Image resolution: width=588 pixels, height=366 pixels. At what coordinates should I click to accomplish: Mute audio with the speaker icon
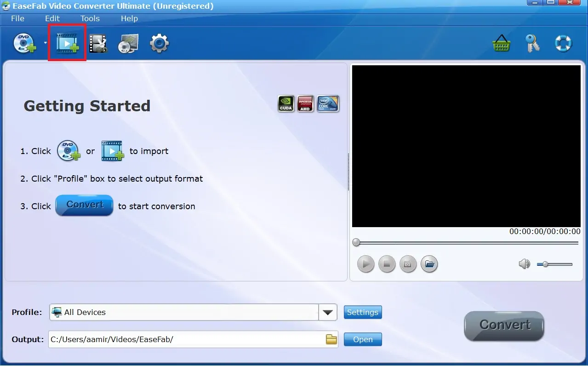pos(524,264)
